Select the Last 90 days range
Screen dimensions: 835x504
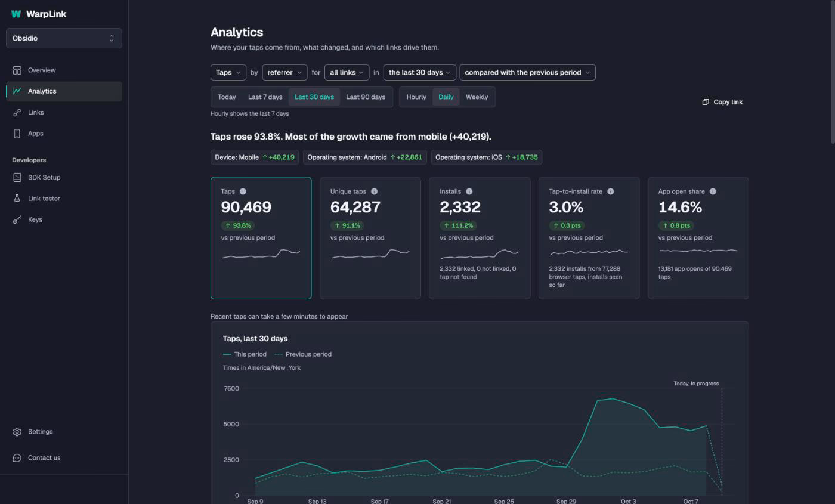pyautogui.click(x=366, y=97)
